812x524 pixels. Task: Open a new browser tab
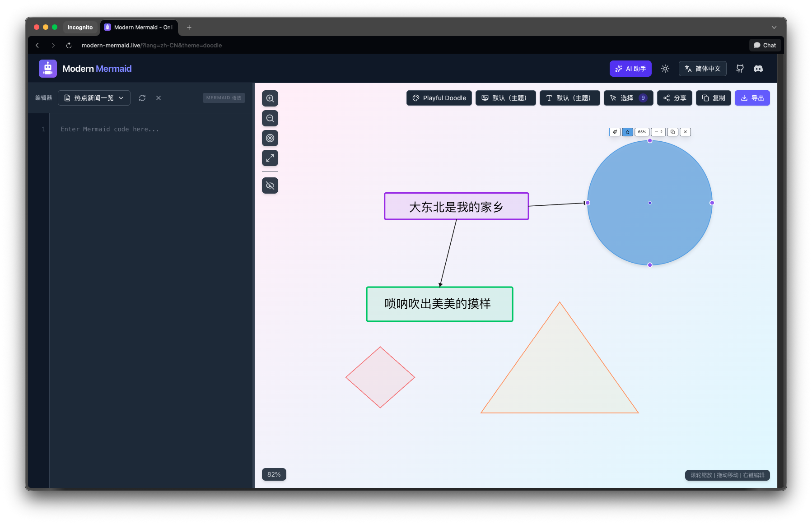(x=189, y=28)
